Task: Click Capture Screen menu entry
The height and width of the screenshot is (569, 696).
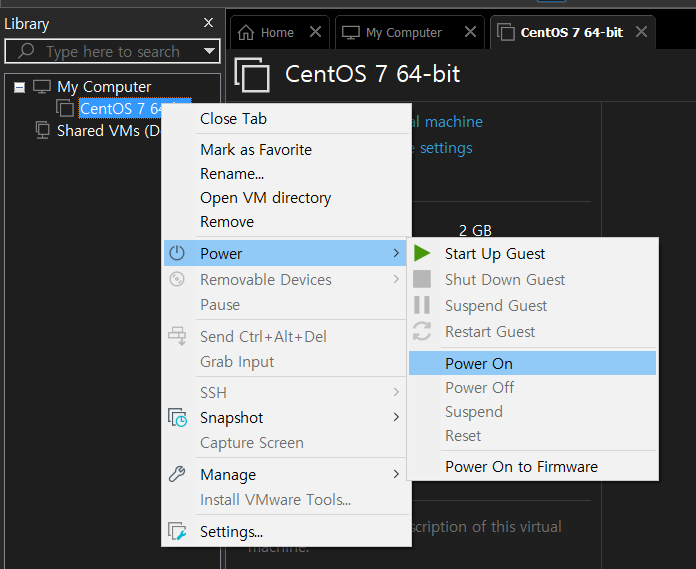Action: pyautogui.click(x=286, y=443)
